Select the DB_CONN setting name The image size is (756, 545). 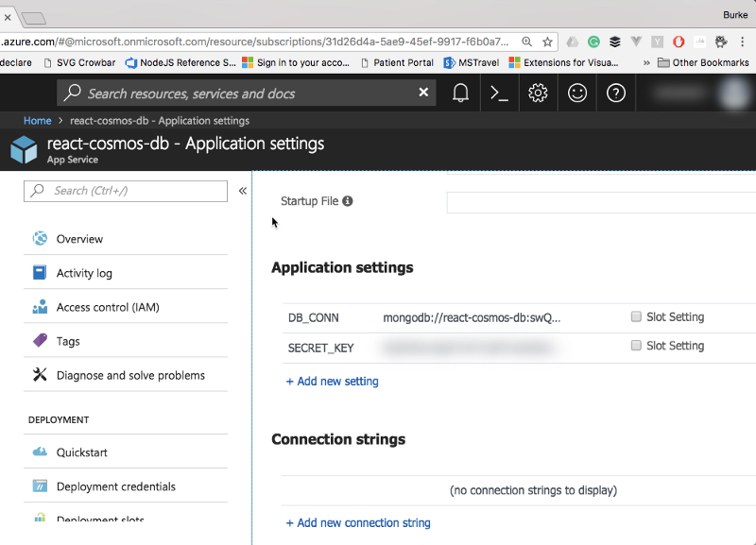click(x=314, y=318)
